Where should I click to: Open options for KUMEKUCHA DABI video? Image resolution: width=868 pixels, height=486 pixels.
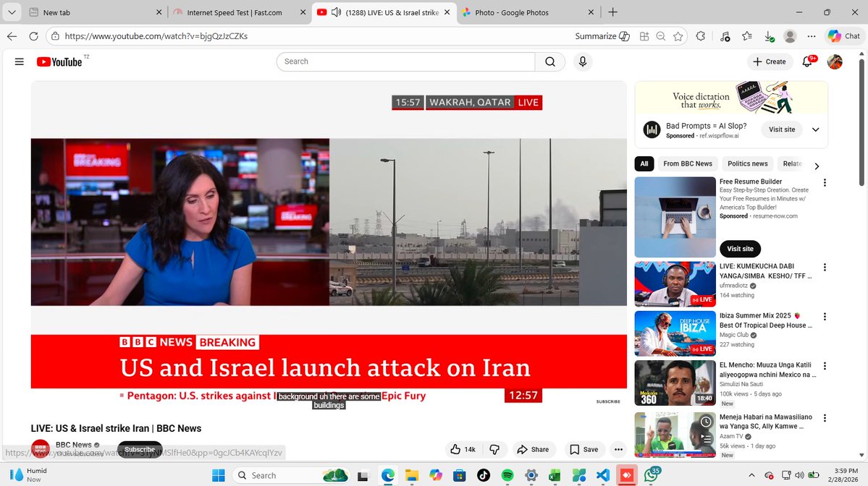[x=825, y=267]
